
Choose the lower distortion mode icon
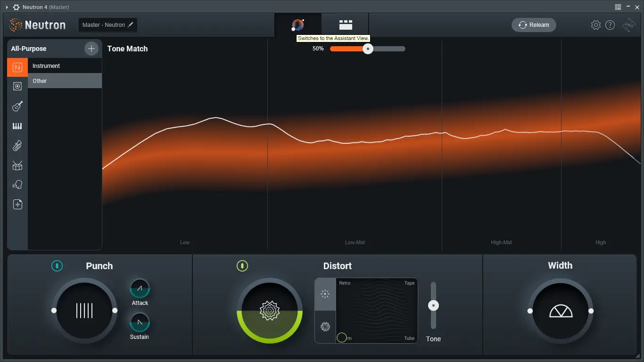(325, 326)
